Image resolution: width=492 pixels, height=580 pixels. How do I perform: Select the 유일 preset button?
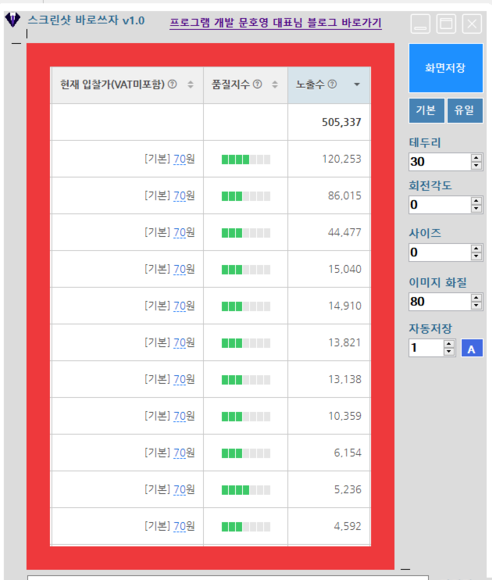[x=465, y=110]
